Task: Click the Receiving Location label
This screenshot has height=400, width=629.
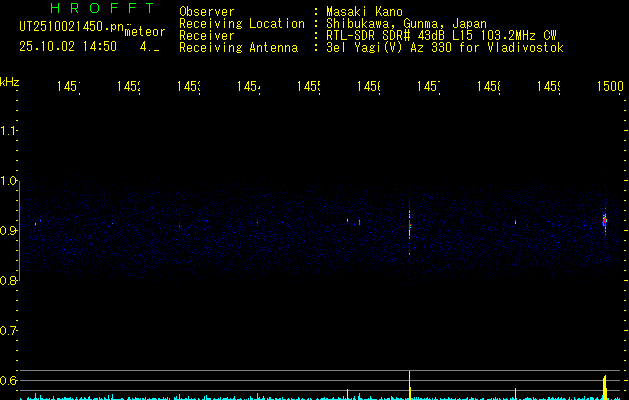Action: (242, 24)
